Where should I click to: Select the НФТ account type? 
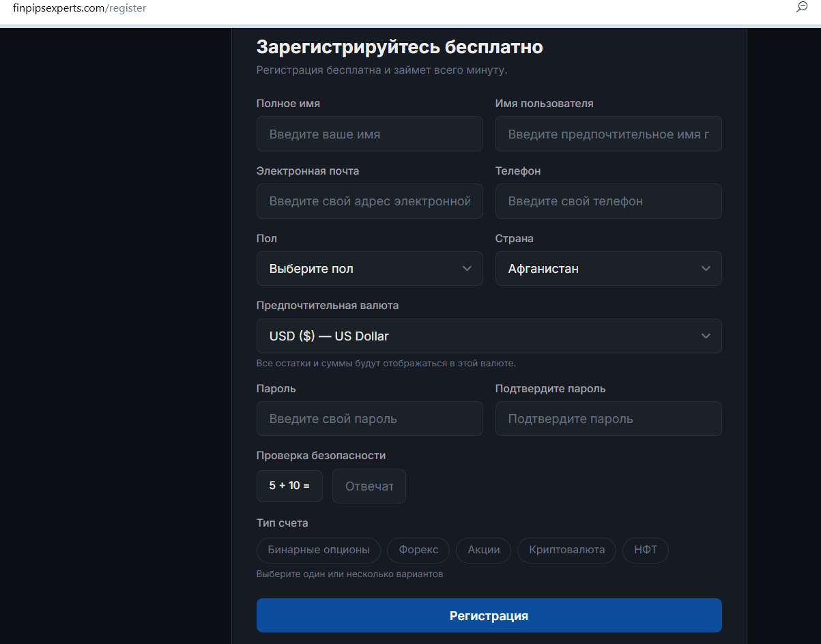tap(645, 550)
